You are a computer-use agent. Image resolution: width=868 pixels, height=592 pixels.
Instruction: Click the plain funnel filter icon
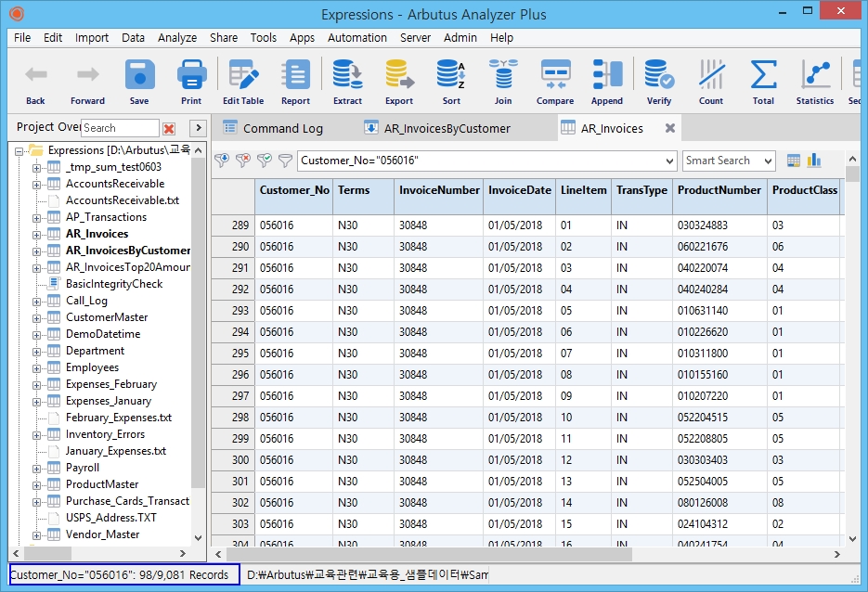coord(285,161)
